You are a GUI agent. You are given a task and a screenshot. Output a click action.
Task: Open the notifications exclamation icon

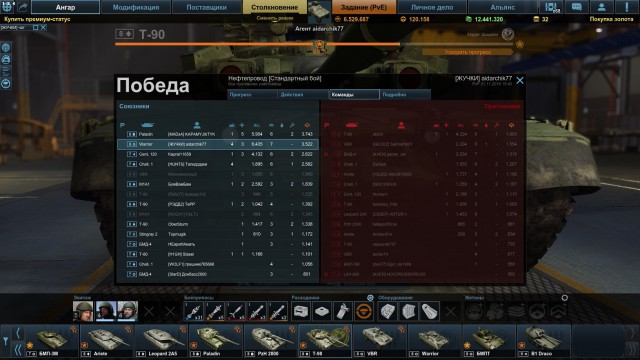(627, 7)
